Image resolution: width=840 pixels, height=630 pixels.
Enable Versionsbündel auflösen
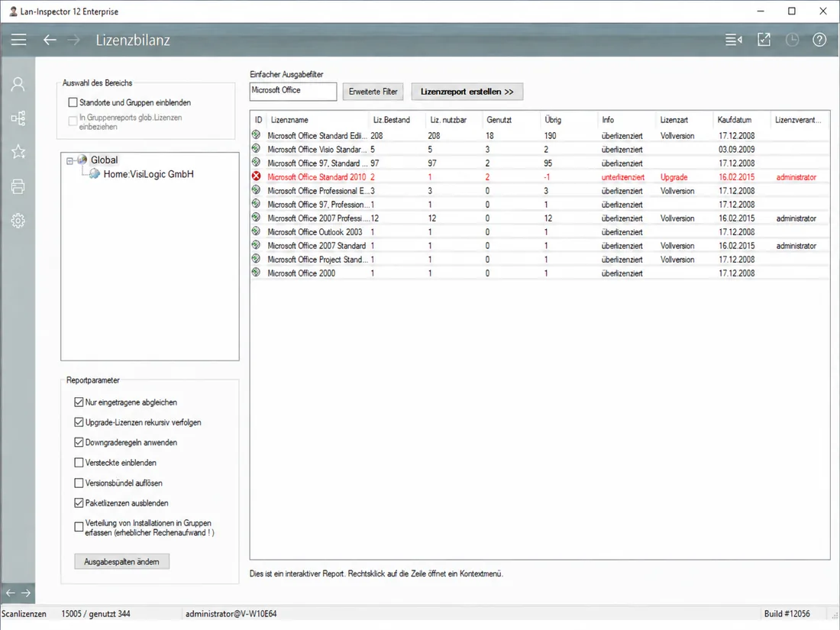[x=79, y=483]
